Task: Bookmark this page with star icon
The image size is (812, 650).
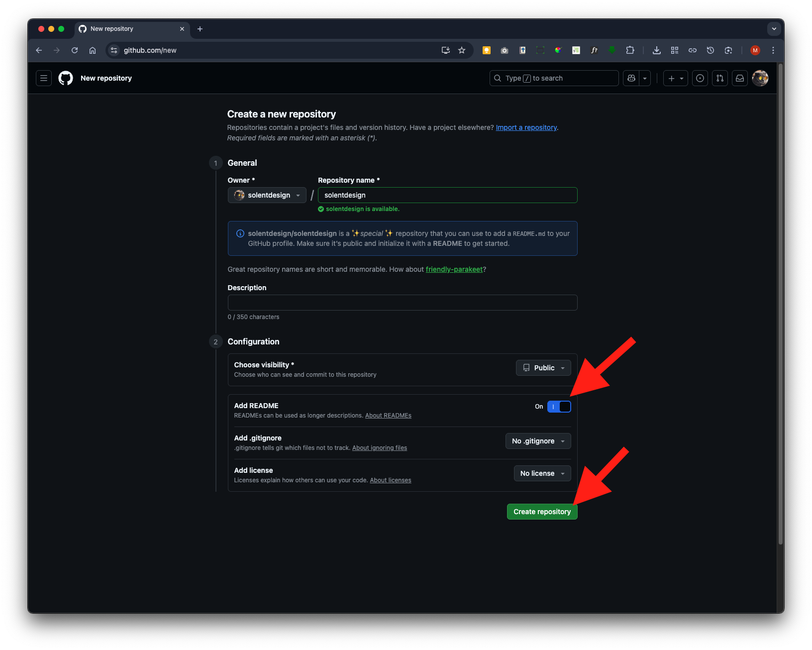Action: (462, 50)
